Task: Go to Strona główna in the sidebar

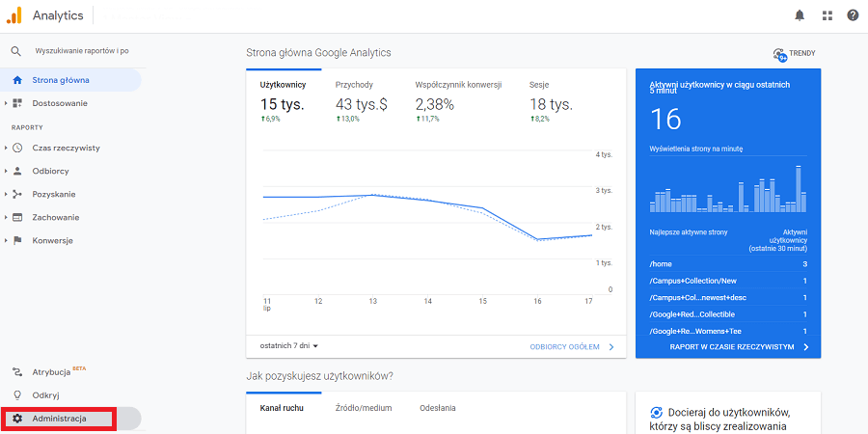Action: (x=70, y=80)
